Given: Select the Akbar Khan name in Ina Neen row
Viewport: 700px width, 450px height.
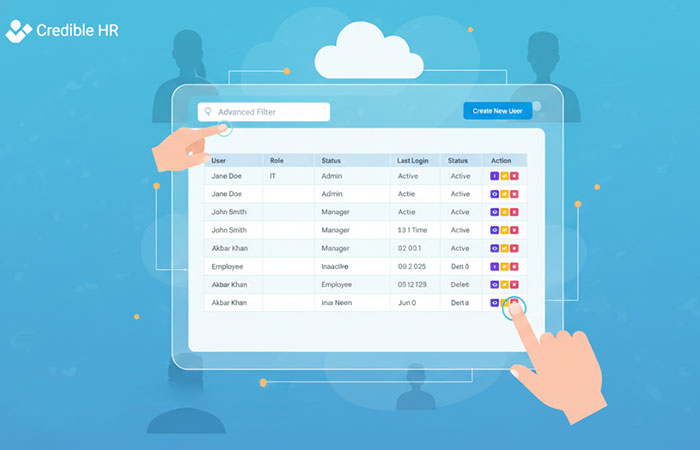Looking at the screenshot, I should coord(229,302).
